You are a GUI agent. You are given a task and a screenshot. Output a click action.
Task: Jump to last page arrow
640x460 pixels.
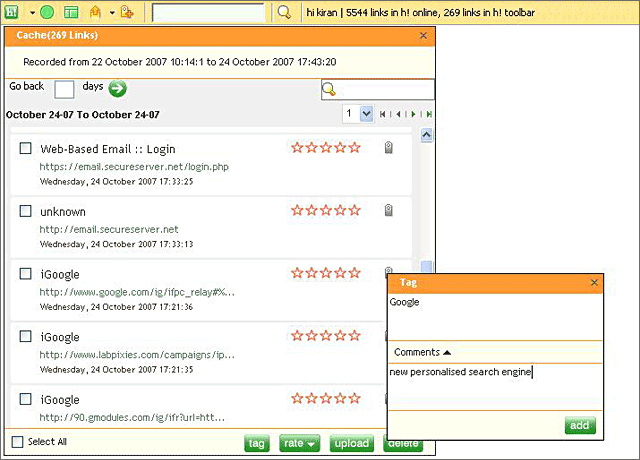click(429, 114)
